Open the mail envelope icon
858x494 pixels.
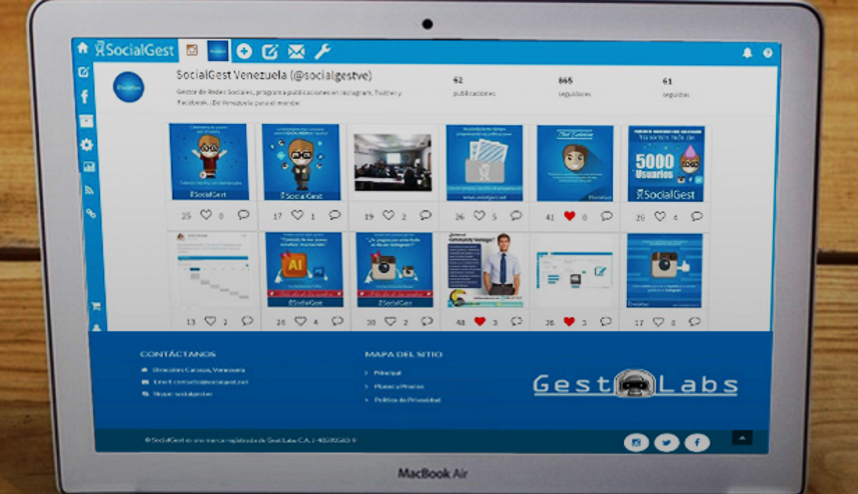pyautogui.click(x=296, y=51)
